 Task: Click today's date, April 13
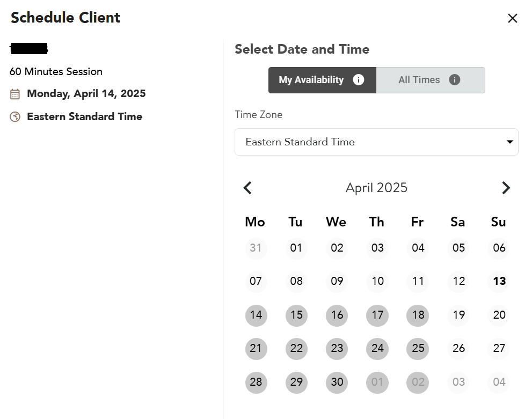tap(499, 281)
